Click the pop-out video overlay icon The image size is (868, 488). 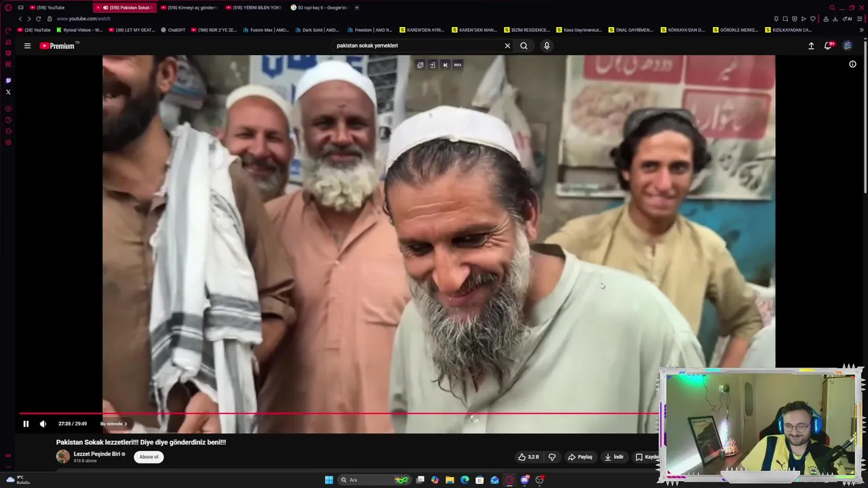(420, 65)
